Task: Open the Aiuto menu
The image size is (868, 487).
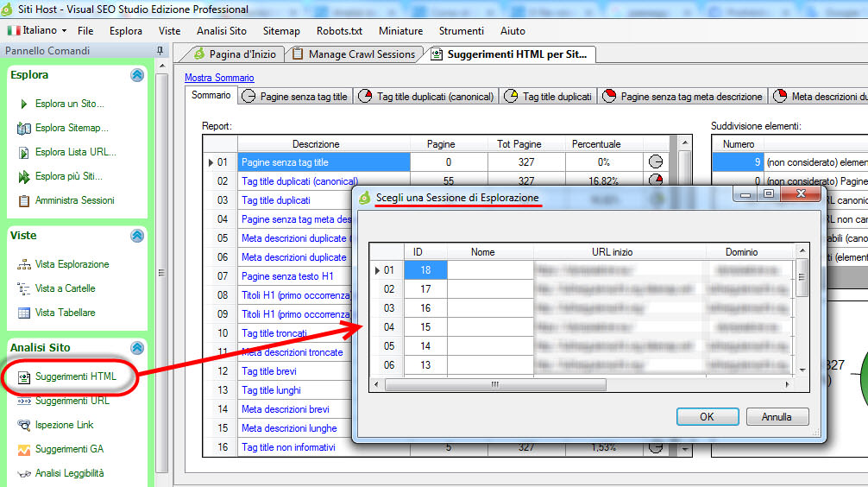Action: (513, 31)
